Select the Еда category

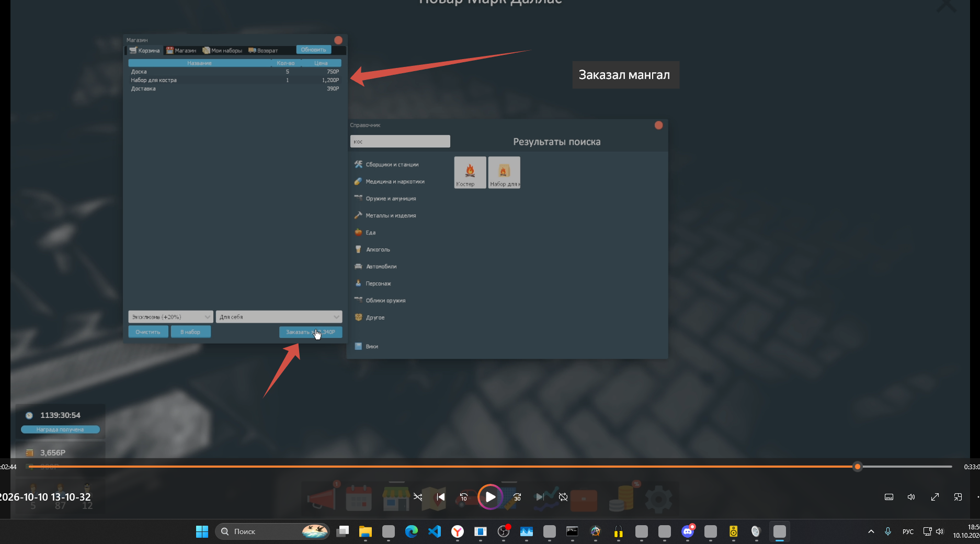pyautogui.click(x=370, y=232)
